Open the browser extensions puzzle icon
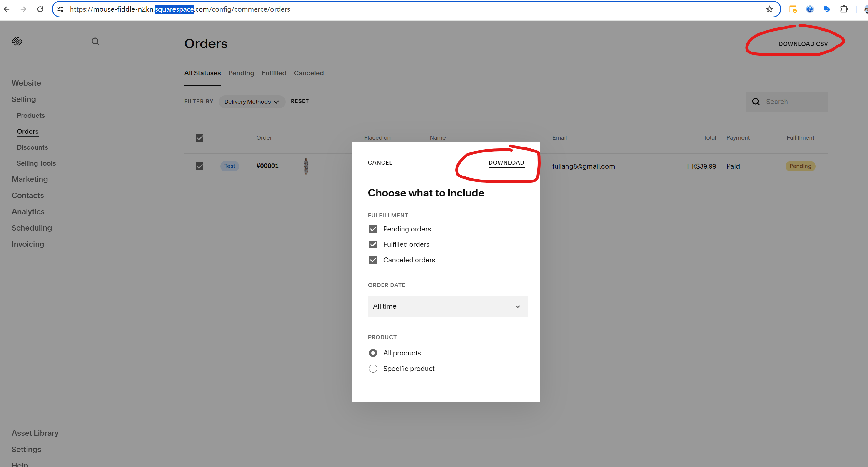Viewport: 868px width, 467px height. 844,9
